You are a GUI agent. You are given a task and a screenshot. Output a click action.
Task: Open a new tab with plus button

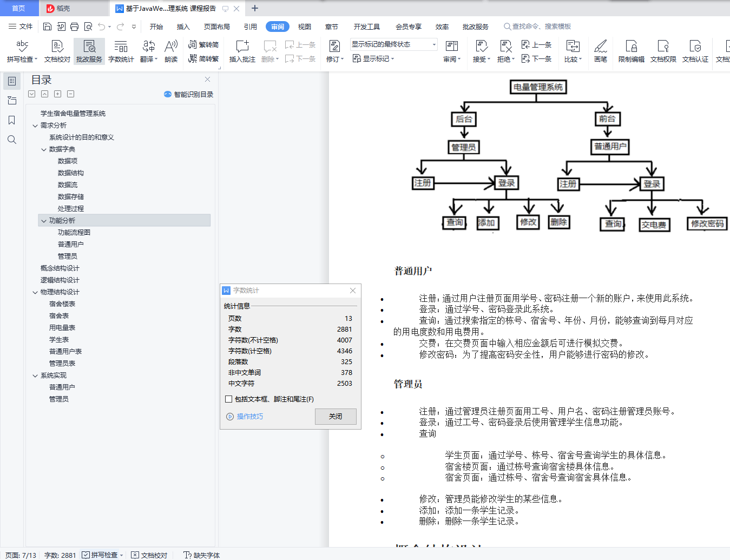255,8
